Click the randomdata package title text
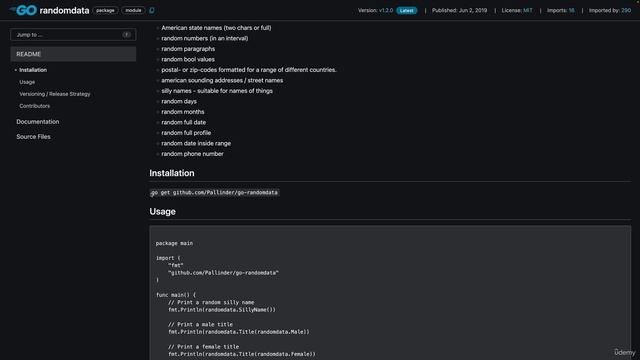This screenshot has width=640, height=360. pyautogui.click(x=64, y=11)
